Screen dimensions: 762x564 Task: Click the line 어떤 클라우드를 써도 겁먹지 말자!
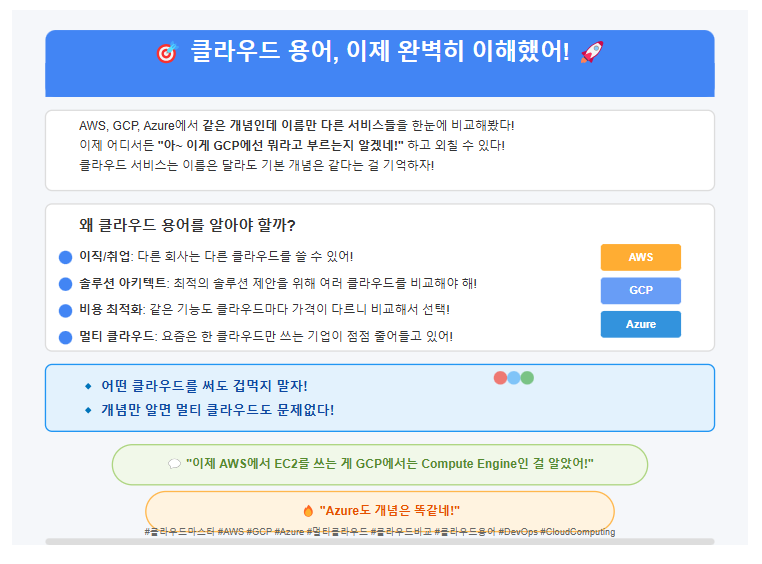(x=204, y=386)
